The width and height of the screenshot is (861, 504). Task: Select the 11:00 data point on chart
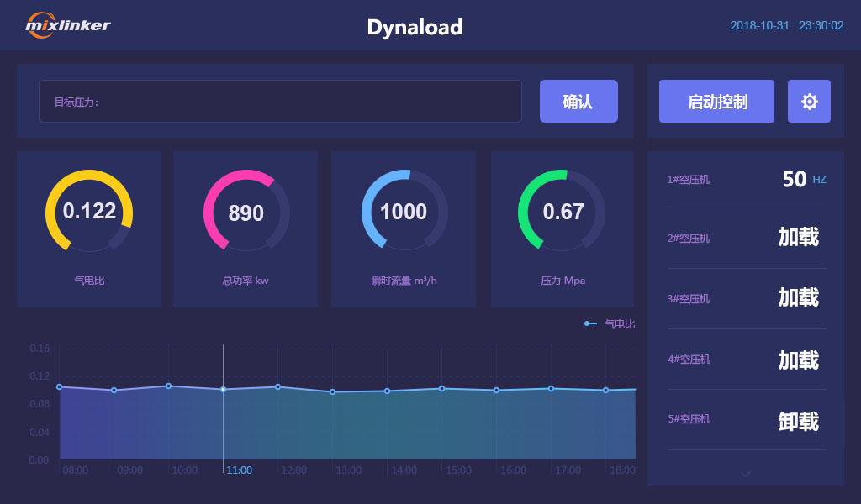point(223,389)
